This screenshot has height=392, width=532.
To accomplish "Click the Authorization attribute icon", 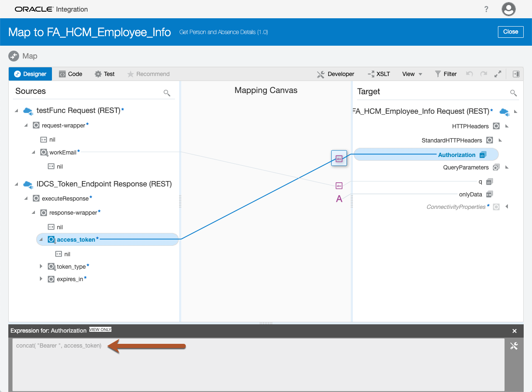I will click(x=483, y=155).
